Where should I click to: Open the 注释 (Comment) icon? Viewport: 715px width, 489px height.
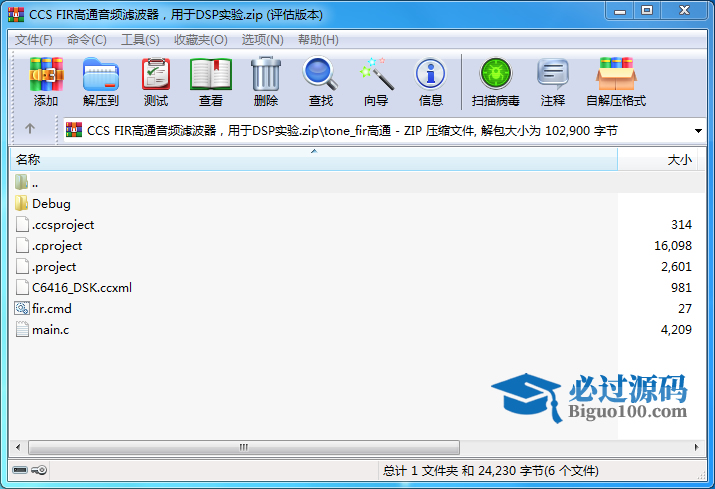[553, 74]
